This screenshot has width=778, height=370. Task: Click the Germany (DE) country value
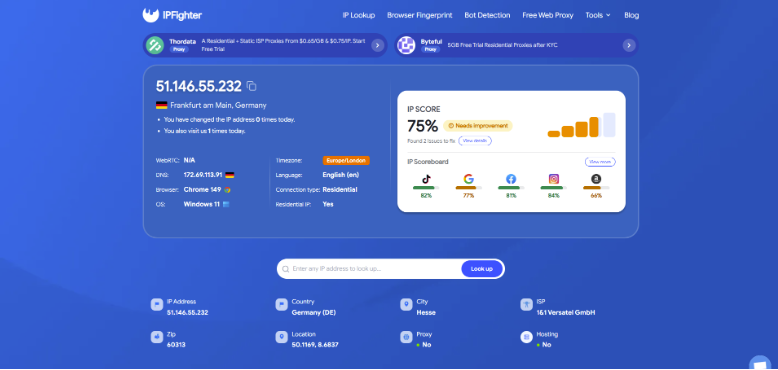[x=314, y=313]
